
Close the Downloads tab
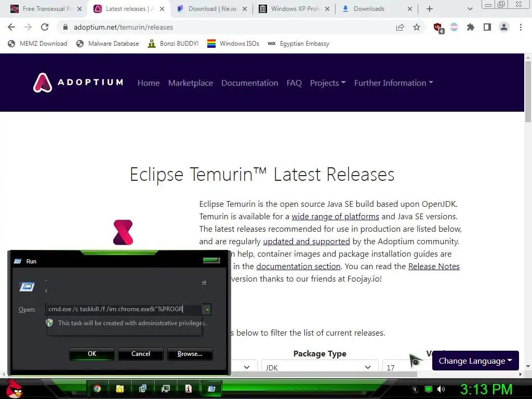pyautogui.click(x=410, y=9)
